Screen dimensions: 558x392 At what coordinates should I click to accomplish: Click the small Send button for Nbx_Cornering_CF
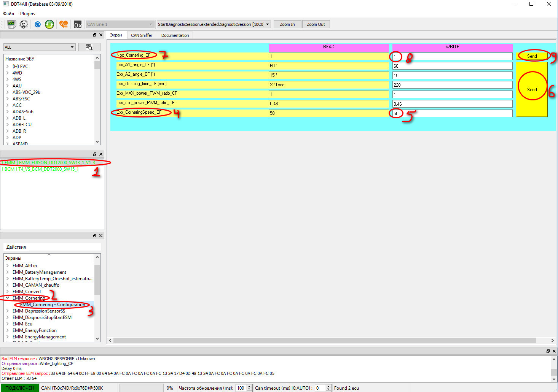pyautogui.click(x=532, y=56)
